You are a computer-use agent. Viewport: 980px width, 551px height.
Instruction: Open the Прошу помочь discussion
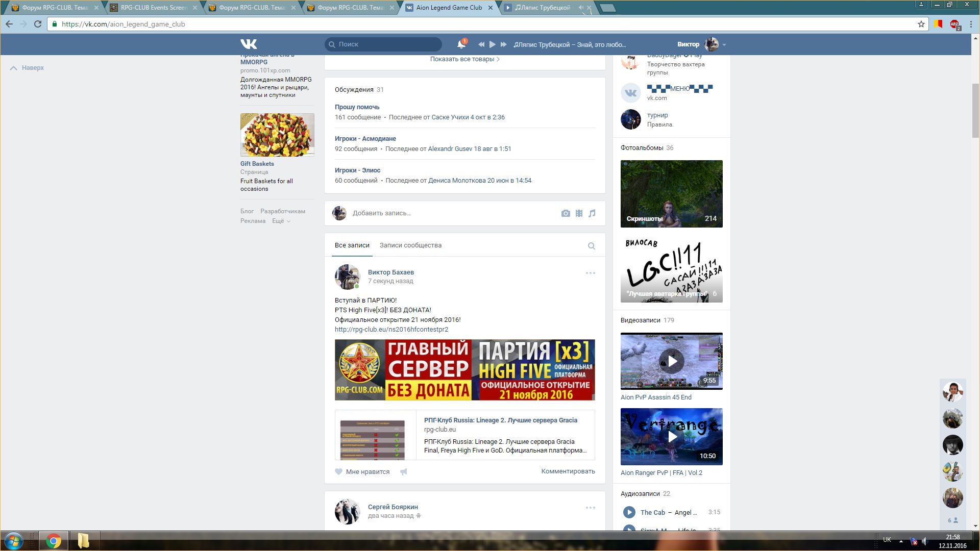pyautogui.click(x=357, y=107)
